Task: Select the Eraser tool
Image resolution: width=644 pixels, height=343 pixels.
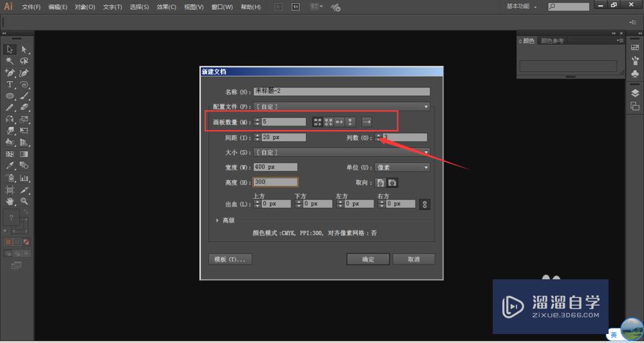Action: click(24, 107)
